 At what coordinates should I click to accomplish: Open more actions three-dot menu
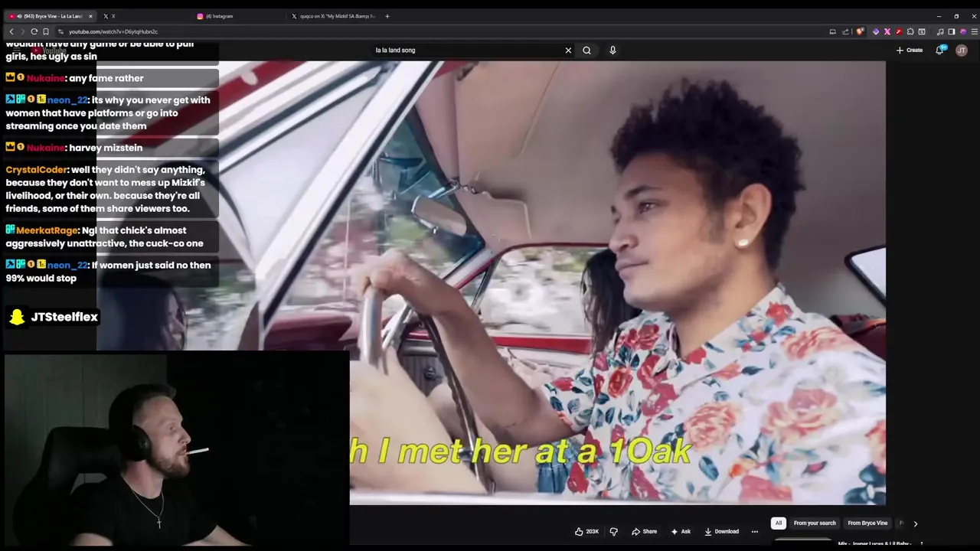[x=754, y=531]
